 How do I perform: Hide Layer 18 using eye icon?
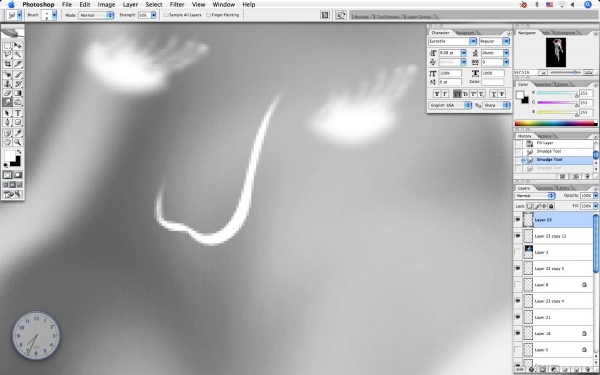click(x=518, y=333)
